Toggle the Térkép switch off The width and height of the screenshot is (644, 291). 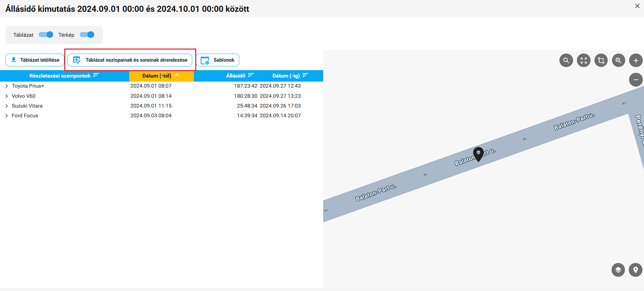(x=87, y=35)
